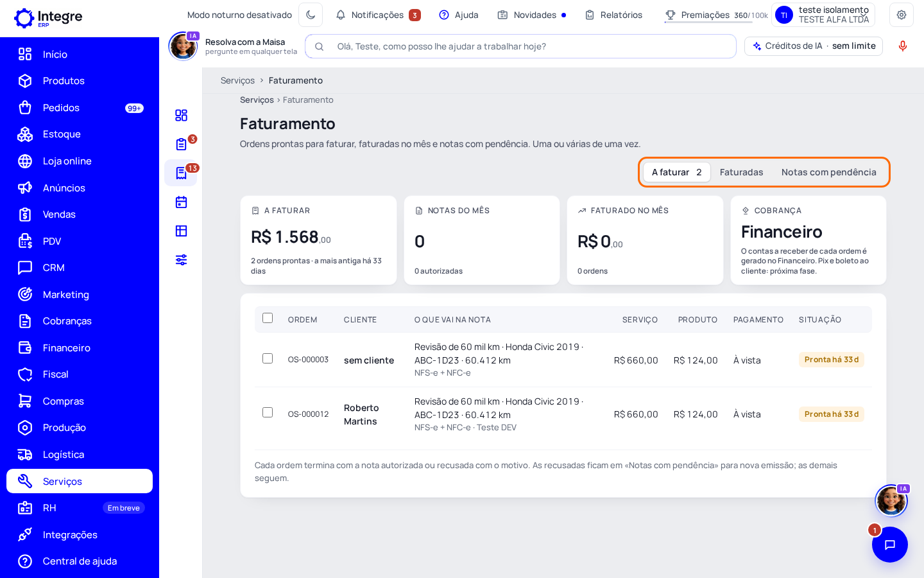Open the table layout icon in the services sidebar
Viewport: 924px width, 578px height.
181,231
